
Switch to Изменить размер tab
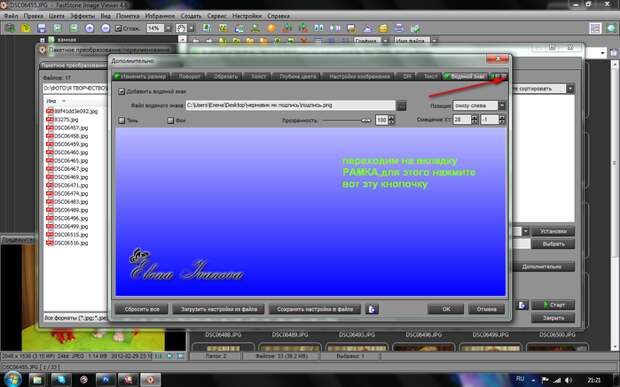(x=140, y=76)
